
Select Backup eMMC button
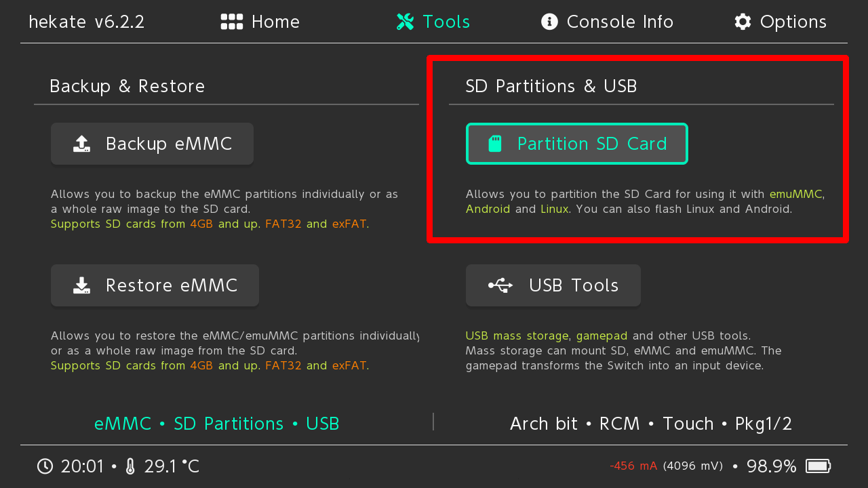152,144
